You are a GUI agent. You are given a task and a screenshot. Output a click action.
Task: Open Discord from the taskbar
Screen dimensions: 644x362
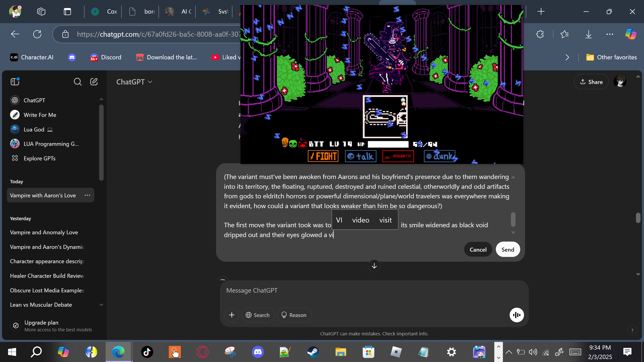(x=258, y=352)
